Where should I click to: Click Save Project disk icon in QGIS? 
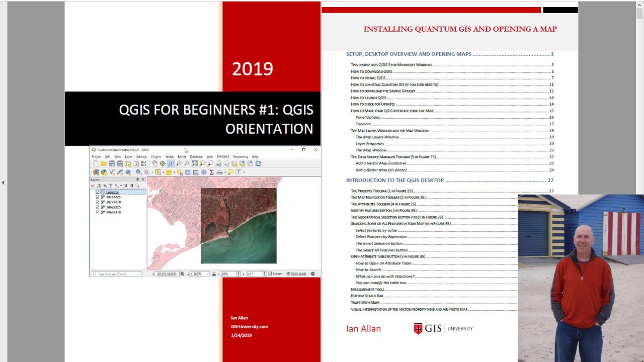point(112,163)
